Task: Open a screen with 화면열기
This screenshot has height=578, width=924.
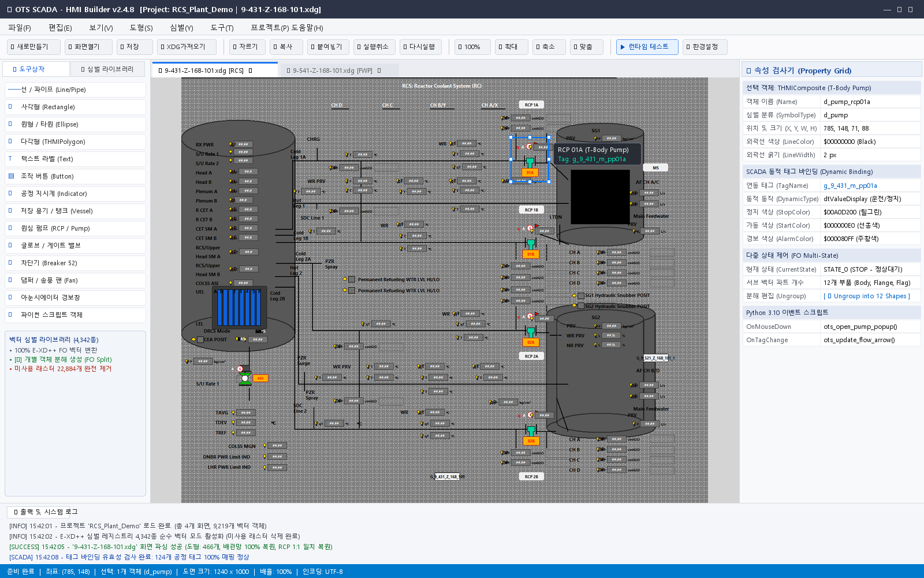Action: tap(88, 47)
